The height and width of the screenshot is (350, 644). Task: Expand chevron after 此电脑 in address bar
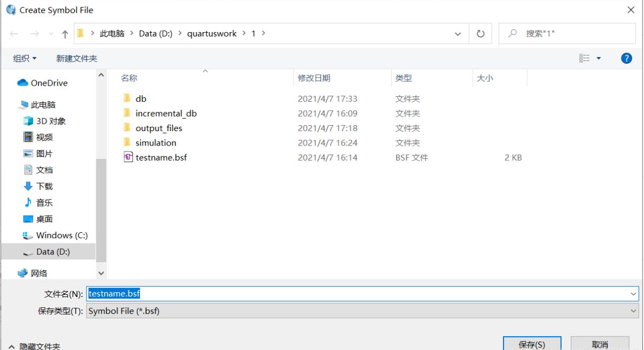pyautogui.click(x=131, y=34)
